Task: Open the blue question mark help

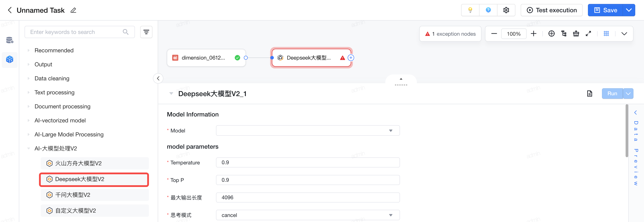Action: (x=488, y=10)
